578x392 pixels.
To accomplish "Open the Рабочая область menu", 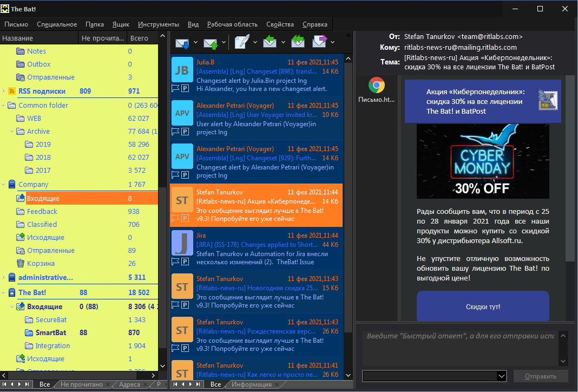I will [232, 24].
